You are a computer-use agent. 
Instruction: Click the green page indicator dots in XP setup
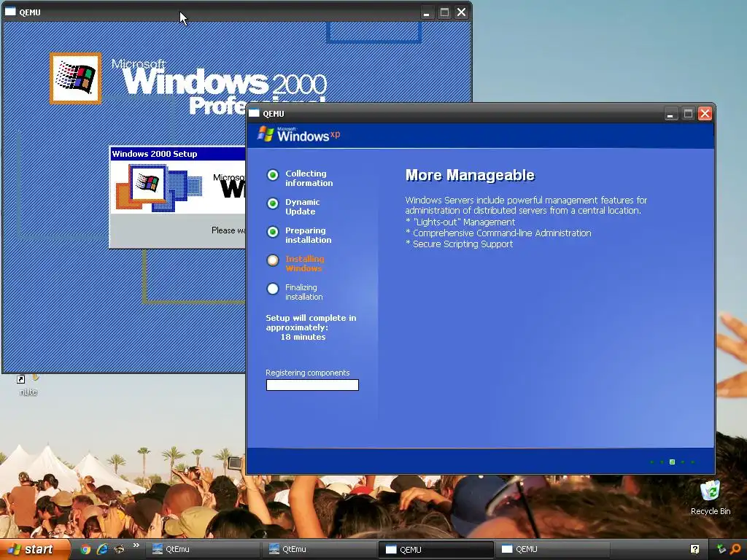pos(672,462)
